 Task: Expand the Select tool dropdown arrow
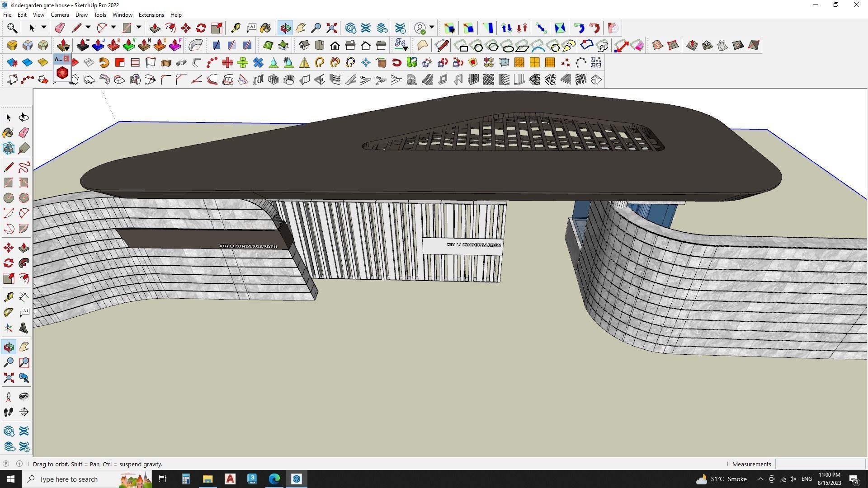[44, 28]
